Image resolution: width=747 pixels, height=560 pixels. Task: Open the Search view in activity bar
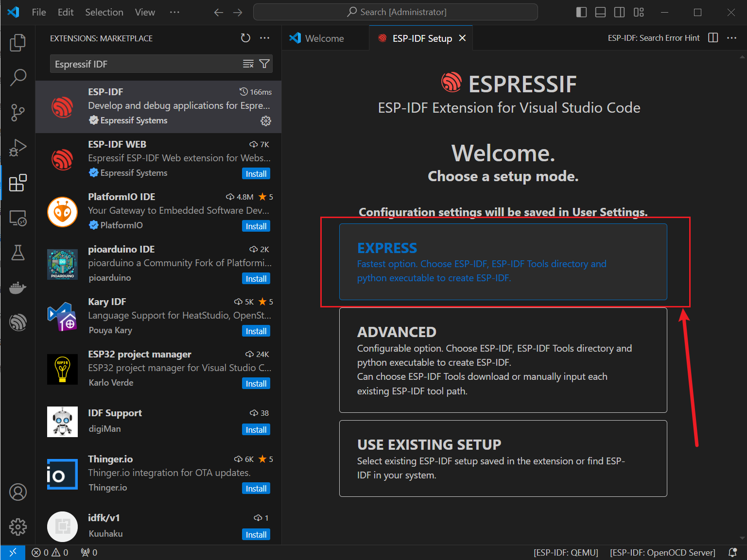18,77
